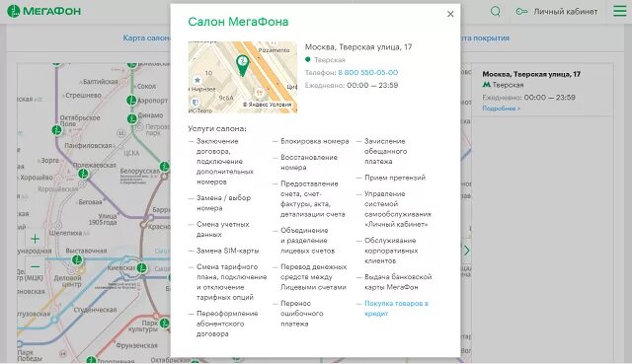This screenshot has width=632, height=364.
Task: Open Личный кабинет link
Action: (566, 12)
